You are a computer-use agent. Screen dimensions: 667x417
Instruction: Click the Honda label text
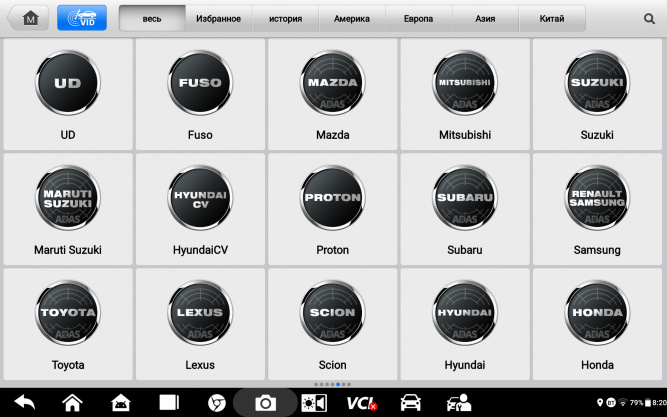click(597, 365)
